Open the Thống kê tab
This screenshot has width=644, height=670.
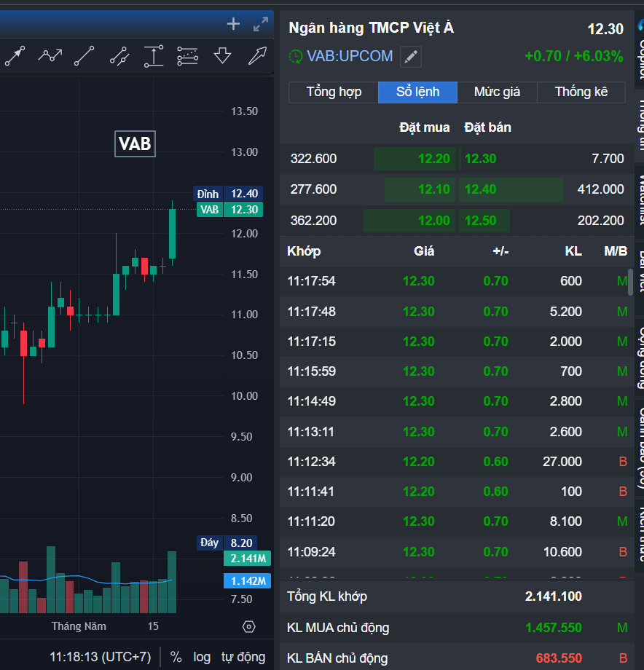[581, 92]
